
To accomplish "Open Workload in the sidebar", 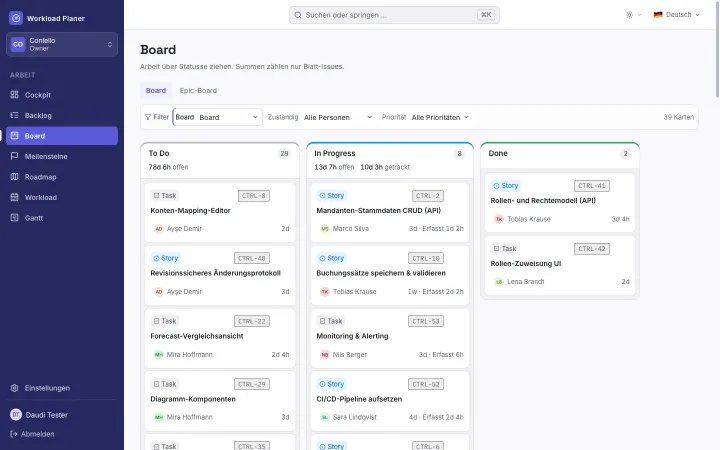I will click(x=62, y=197).
